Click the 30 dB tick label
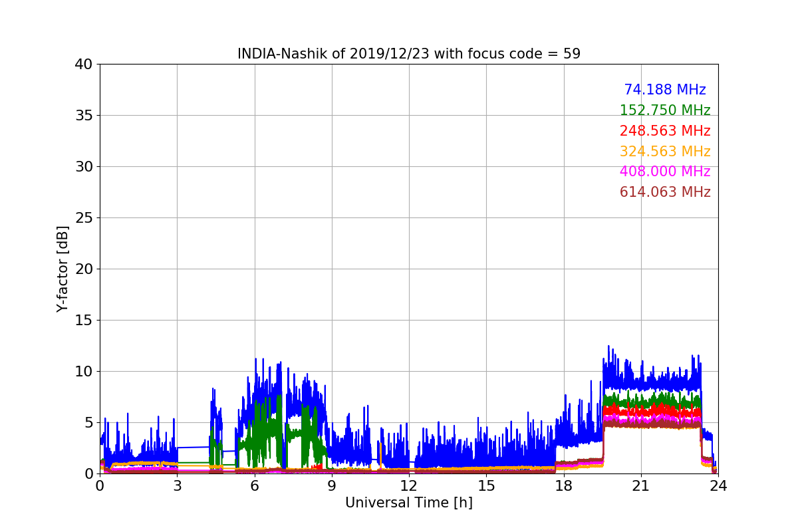 pyautogui.click(x=83, y=167)
